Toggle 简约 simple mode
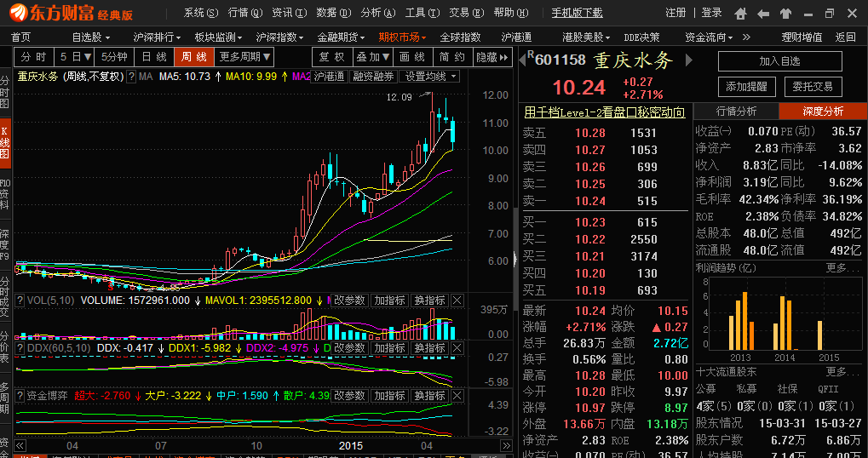 [452, 57]
